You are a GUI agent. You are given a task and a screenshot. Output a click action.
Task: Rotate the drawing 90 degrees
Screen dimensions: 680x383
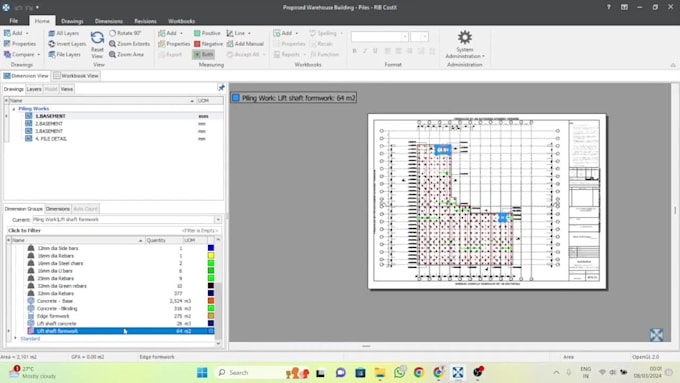point(125,33)
